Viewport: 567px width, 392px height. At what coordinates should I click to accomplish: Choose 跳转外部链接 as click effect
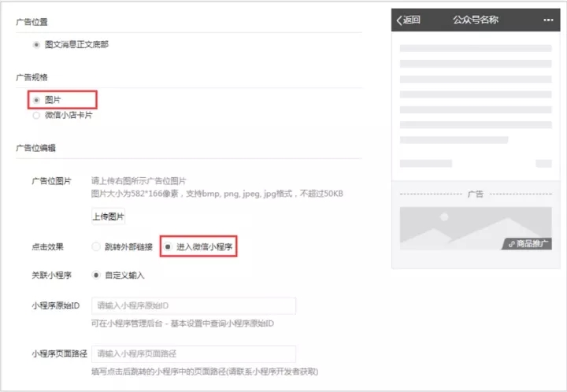pyautogui.click(x=97, y=246)
